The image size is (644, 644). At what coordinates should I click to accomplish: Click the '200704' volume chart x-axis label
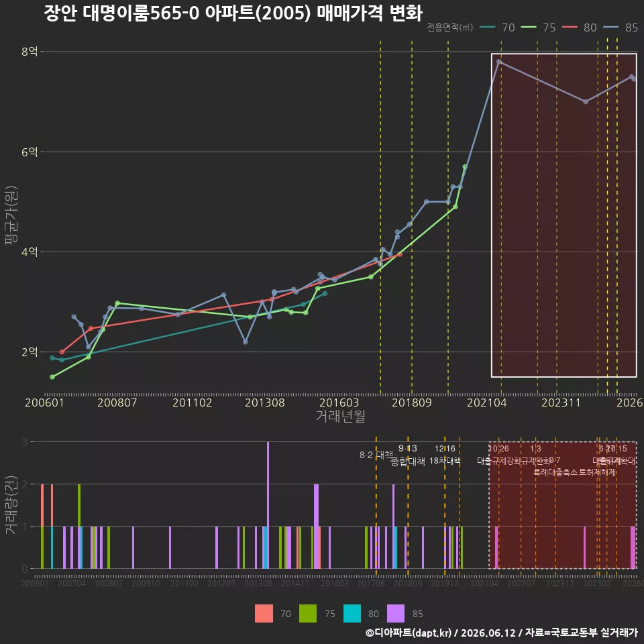(x=72, y=583)
